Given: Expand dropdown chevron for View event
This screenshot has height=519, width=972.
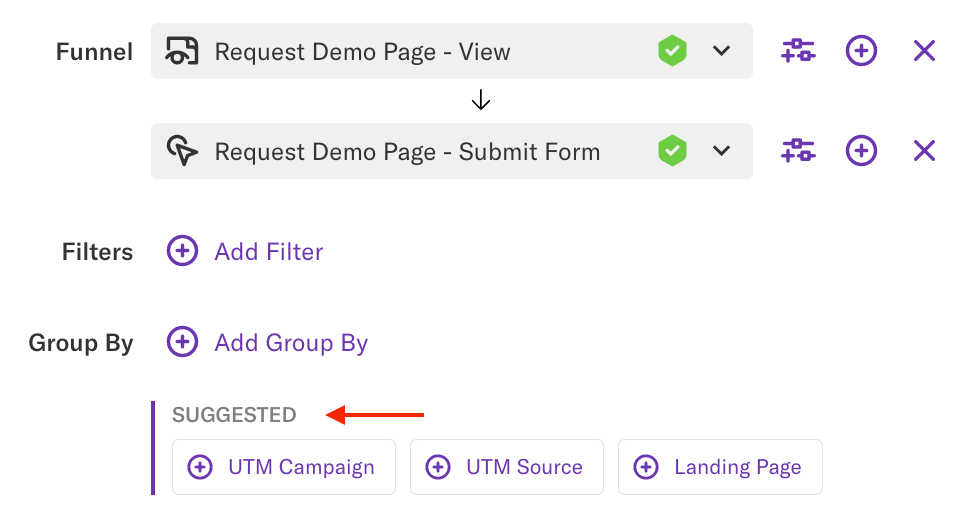Looking at the screenshot, I should coord(722,51).
